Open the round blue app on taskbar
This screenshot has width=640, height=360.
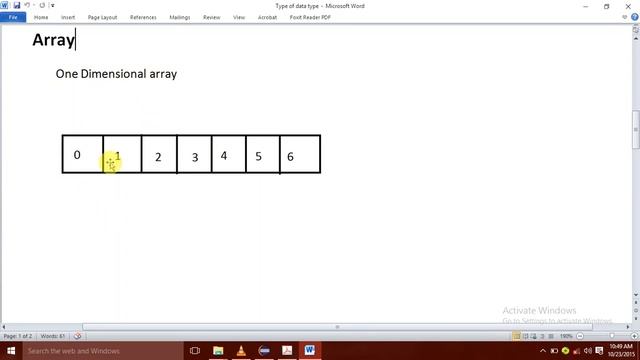pos(264,351)
